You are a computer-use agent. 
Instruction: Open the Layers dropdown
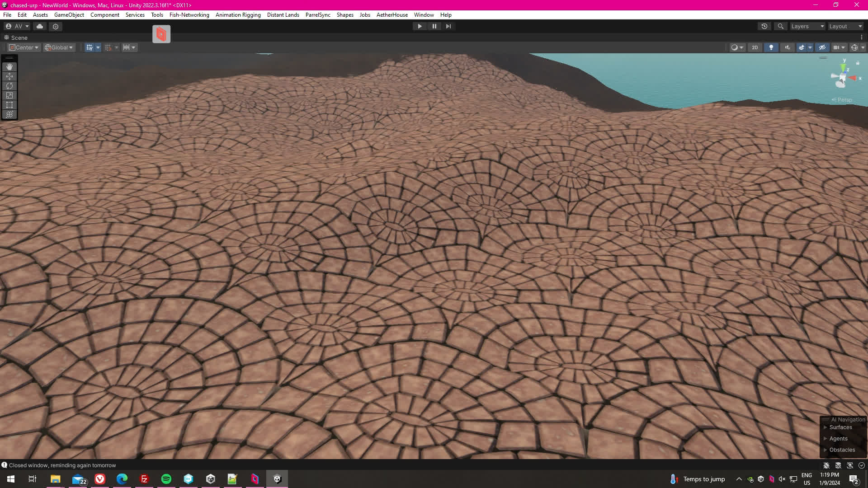pos(807,26)
